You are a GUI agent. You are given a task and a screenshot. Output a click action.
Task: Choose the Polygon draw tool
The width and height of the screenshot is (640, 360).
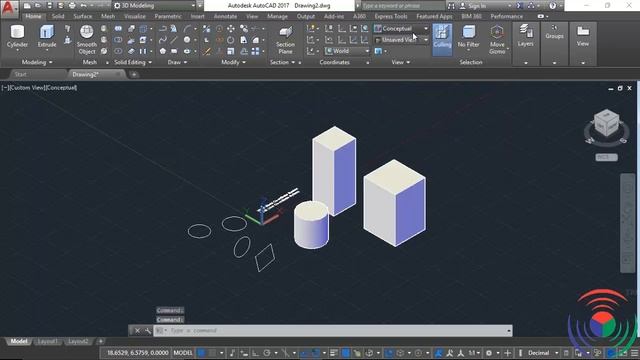[x=162, y=51]
